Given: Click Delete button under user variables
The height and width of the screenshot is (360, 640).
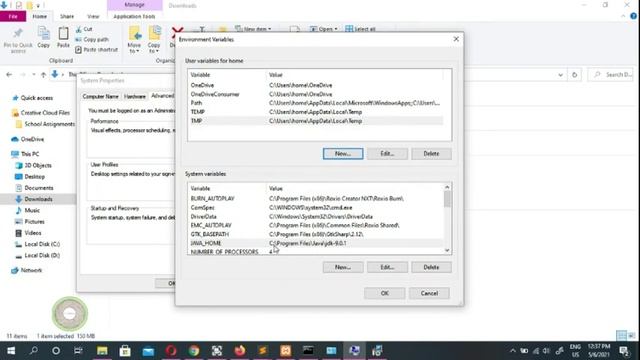Looking at the screenshot, I should (x=431, y=153).
